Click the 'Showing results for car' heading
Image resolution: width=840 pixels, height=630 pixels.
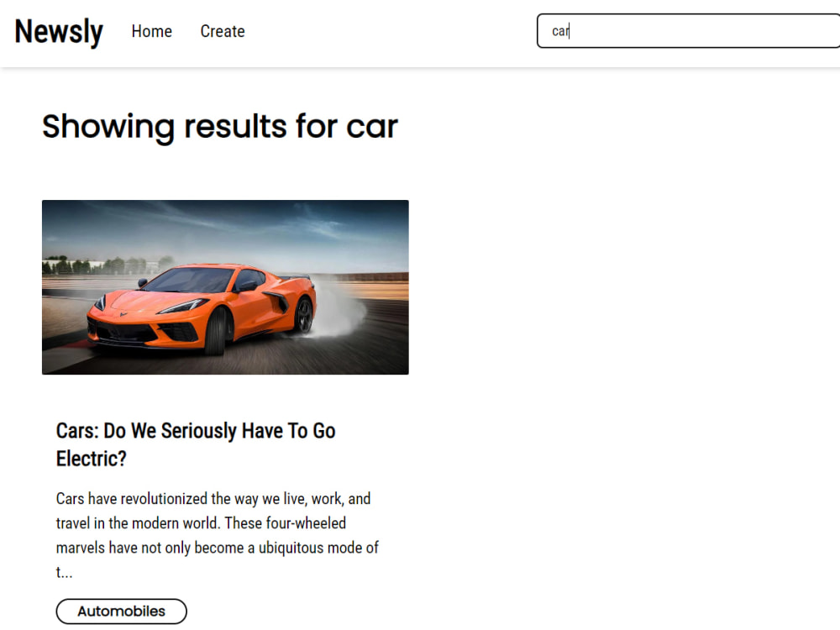tap(219, 127)
